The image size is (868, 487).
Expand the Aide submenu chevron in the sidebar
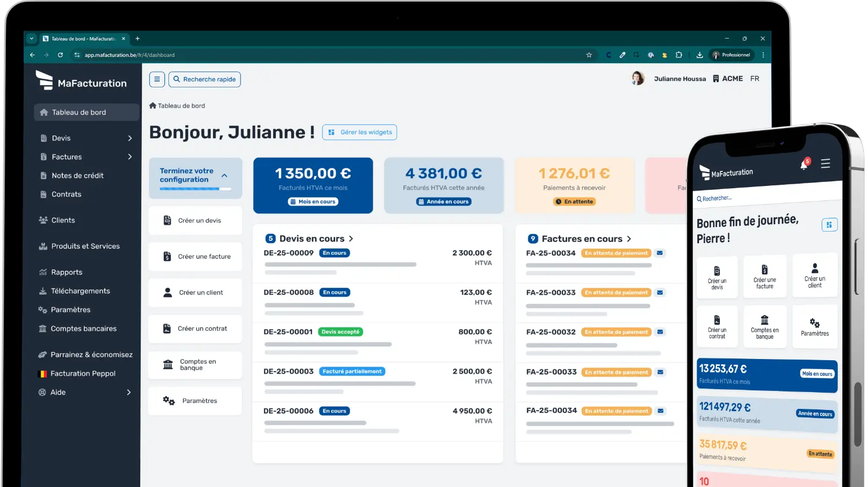coord(128,393)
